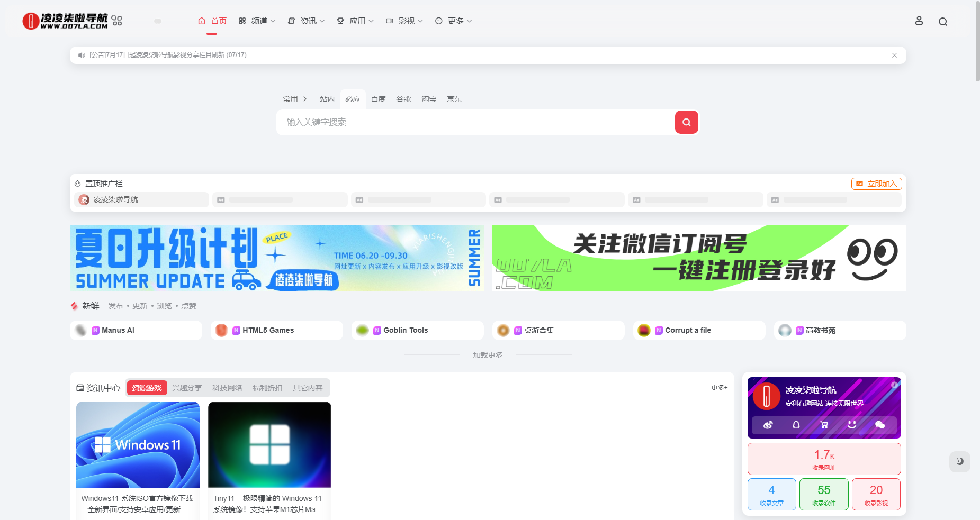Open the 更多+ link in news center
The width and height of the screenshot is (980, 520).
click(719, 388)
